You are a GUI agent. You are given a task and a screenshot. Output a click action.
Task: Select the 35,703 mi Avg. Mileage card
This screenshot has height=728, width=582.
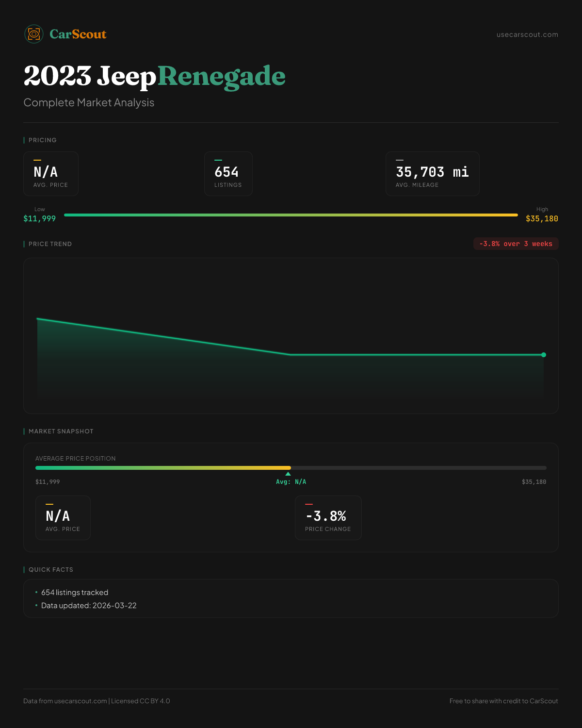(x=432, y=174)
